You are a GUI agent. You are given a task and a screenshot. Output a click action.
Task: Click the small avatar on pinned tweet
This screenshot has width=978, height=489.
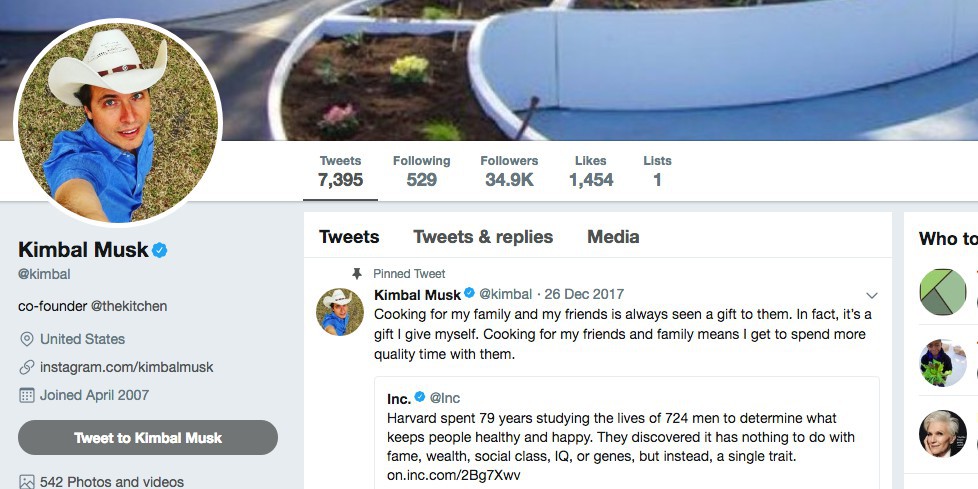click(x=340, y=312)
